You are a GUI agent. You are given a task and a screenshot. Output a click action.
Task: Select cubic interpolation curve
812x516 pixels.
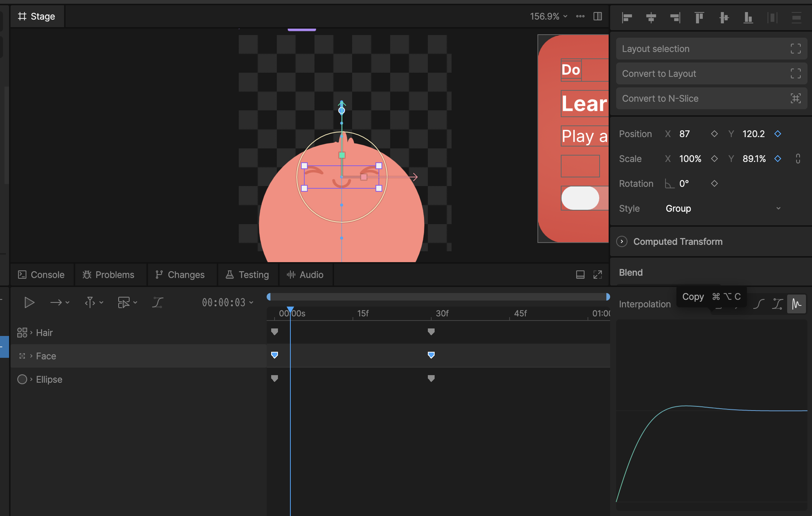click(x=759, y=304)
